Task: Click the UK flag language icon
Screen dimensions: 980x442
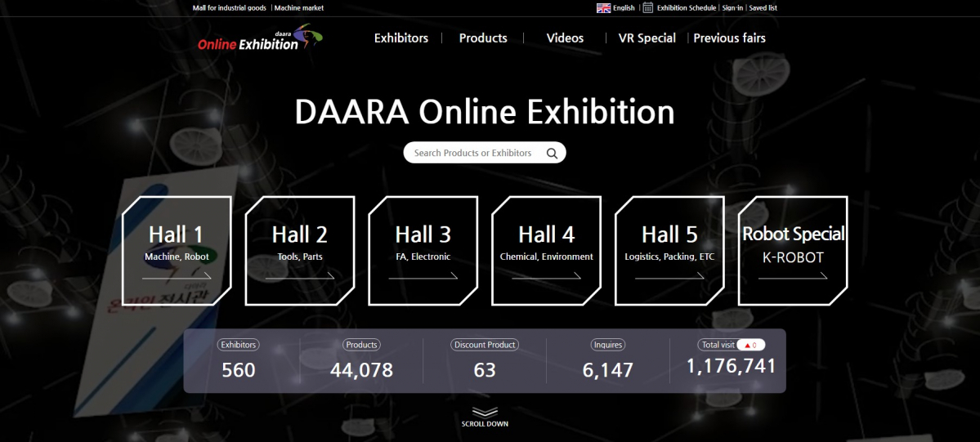Action: click(603, 8)
